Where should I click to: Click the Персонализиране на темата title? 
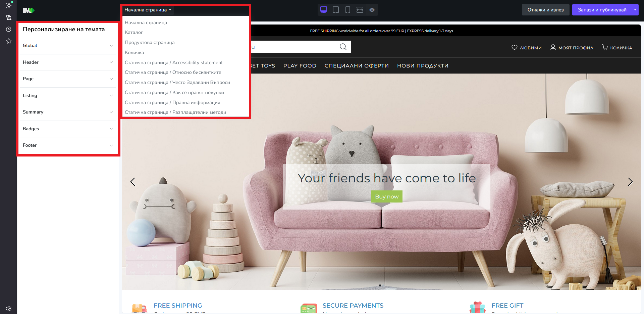[64, 29]
